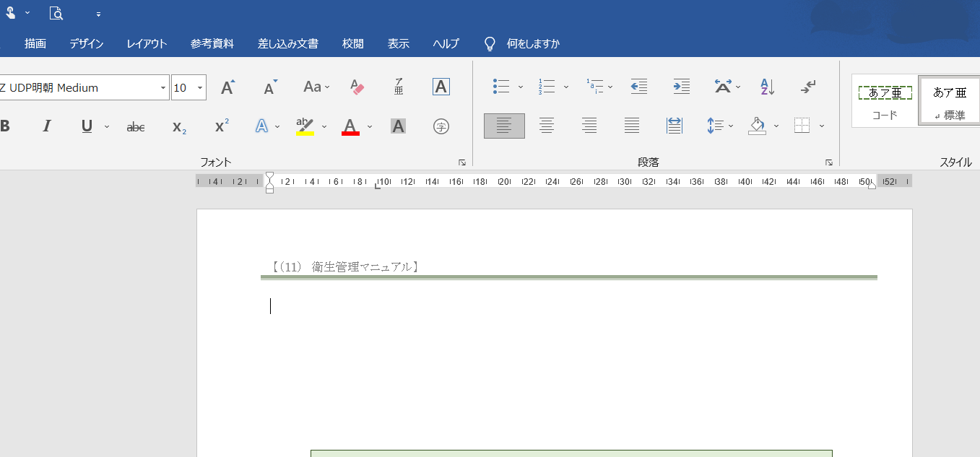Screen dimensions: 980x457
Task: Open bullet library dropdown arrow
Action: pyautogui.click(x=521, y=87)
